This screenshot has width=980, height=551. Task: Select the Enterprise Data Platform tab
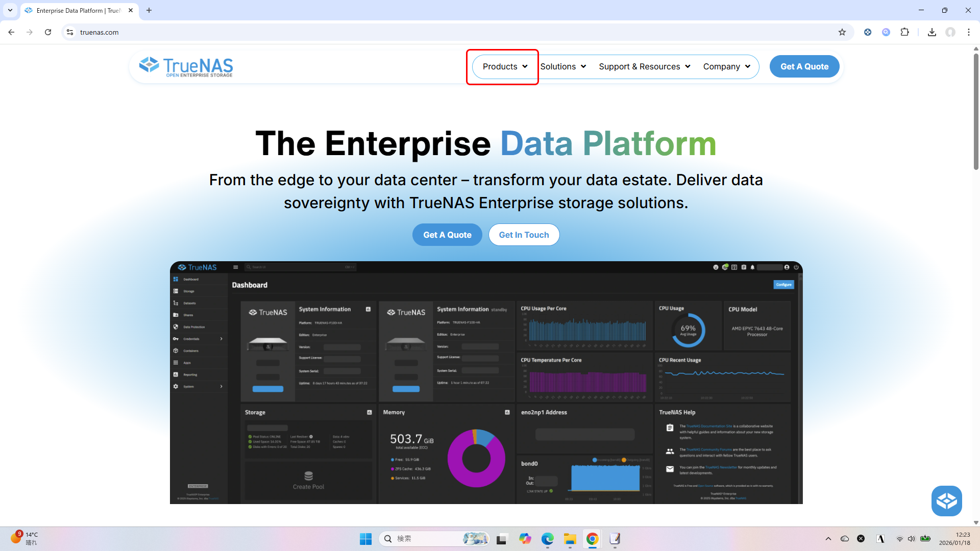click(77, 10)
